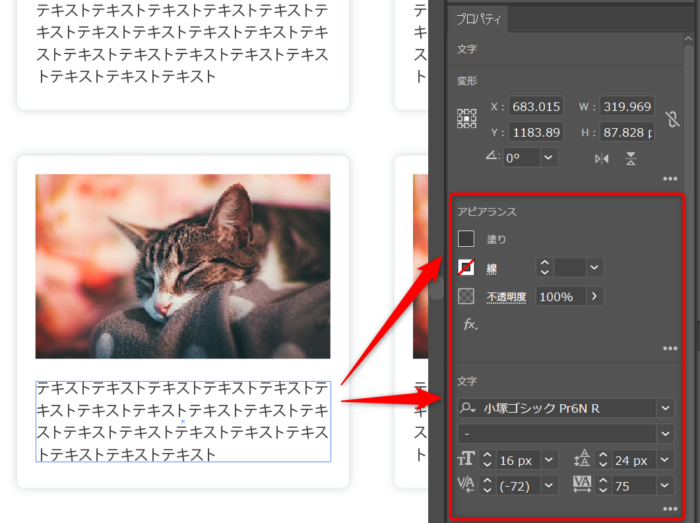
Task: Expand the rotation angle dropdown
Action: [549, 158]
